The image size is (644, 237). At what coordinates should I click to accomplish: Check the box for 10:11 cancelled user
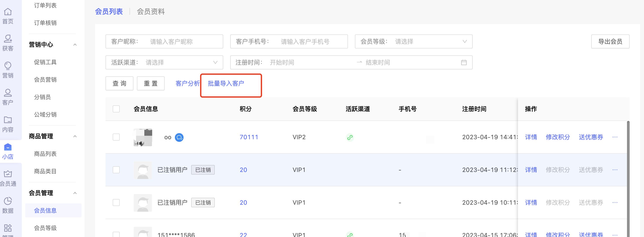click(116, 203)
